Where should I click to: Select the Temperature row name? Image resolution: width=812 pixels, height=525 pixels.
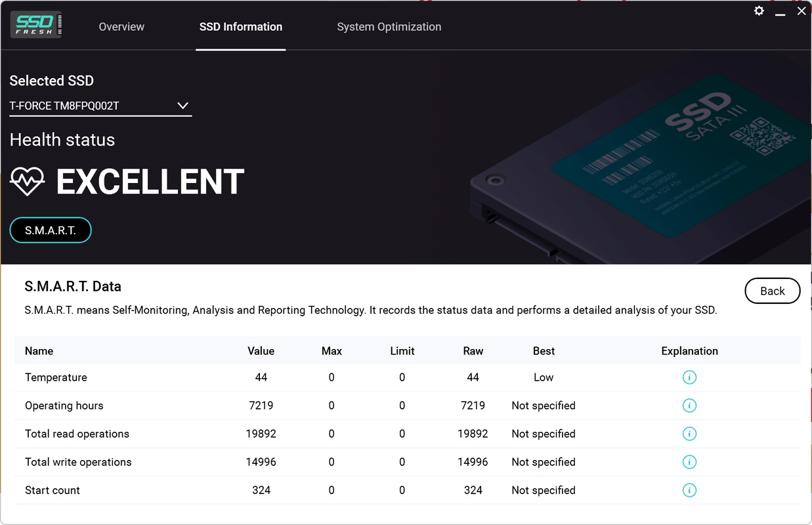pyautogui.click(x=56, y=377)
